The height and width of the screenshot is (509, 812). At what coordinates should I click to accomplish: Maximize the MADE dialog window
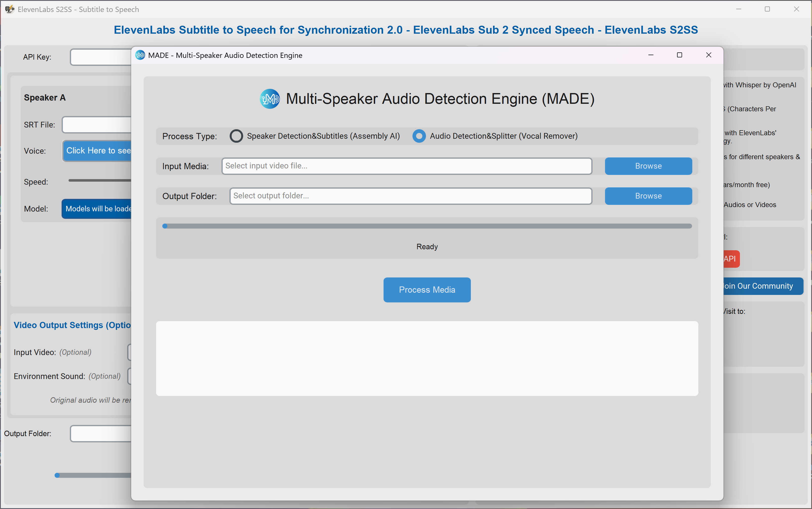[x=679, y=55]
